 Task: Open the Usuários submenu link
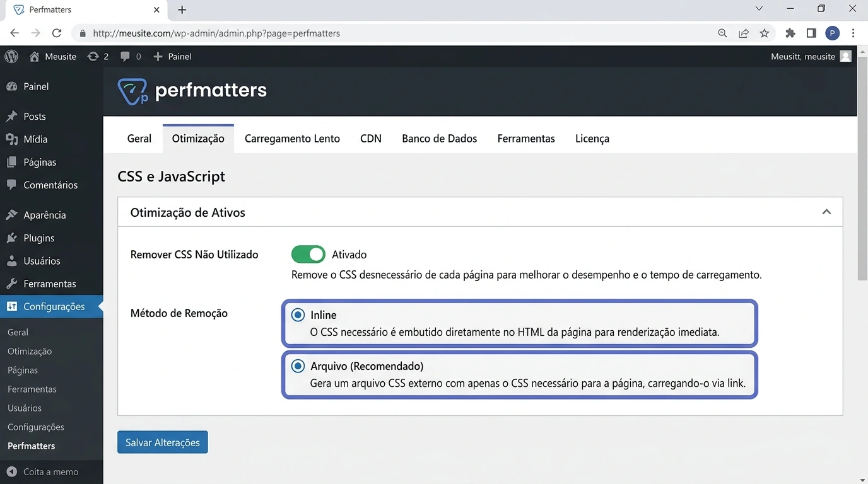(x=25, y=408)
